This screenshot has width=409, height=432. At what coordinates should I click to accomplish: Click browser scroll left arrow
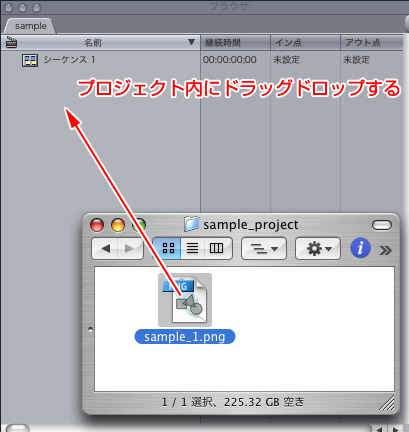coord(380,429)
